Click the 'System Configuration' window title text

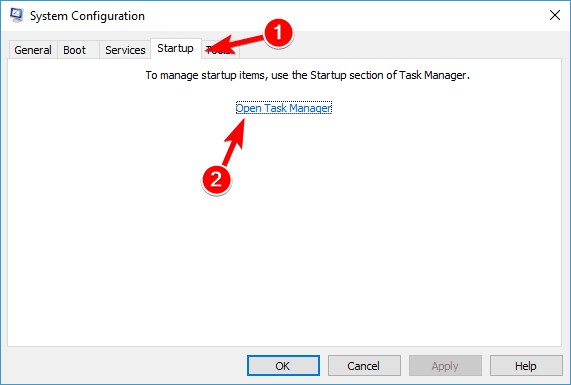[x=87, y=16]
